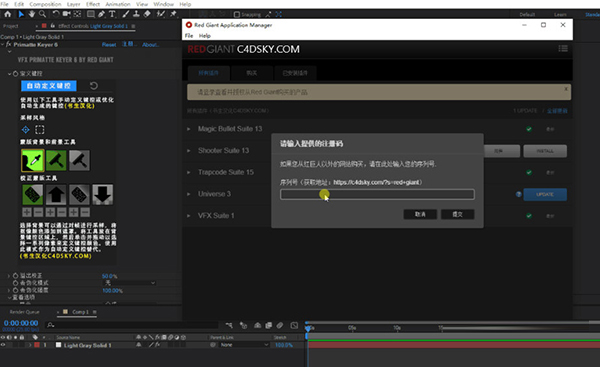The image size is (600, 367).
Task: Expand Magic Bullet Suite 13 row
Action: coord(189,129)
